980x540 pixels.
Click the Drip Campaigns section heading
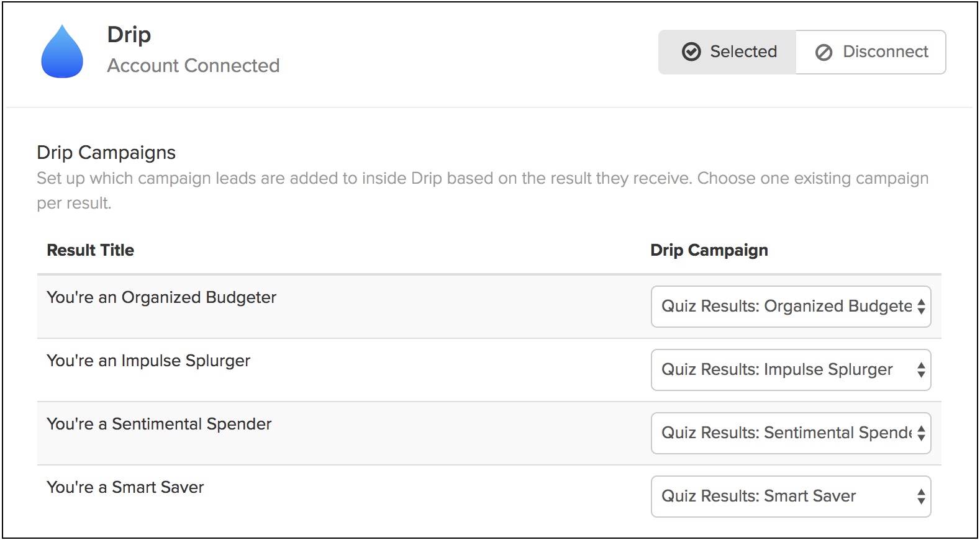(106, 153)
